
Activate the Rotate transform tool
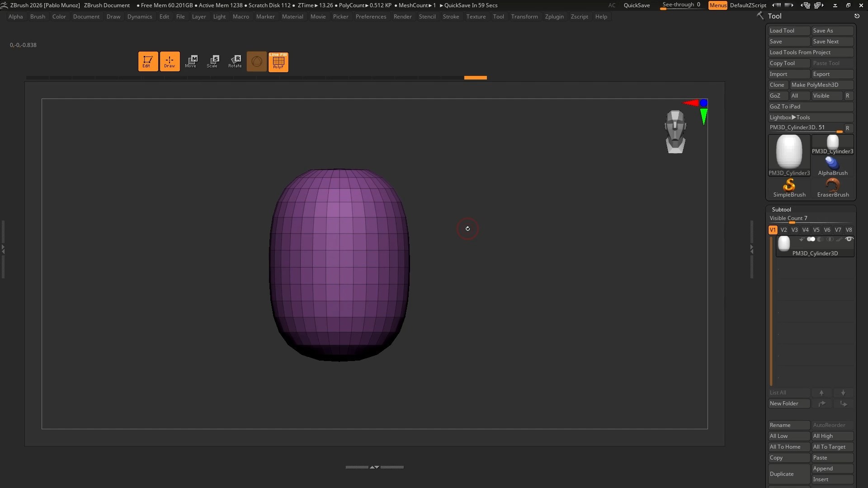tap(235, 61)
